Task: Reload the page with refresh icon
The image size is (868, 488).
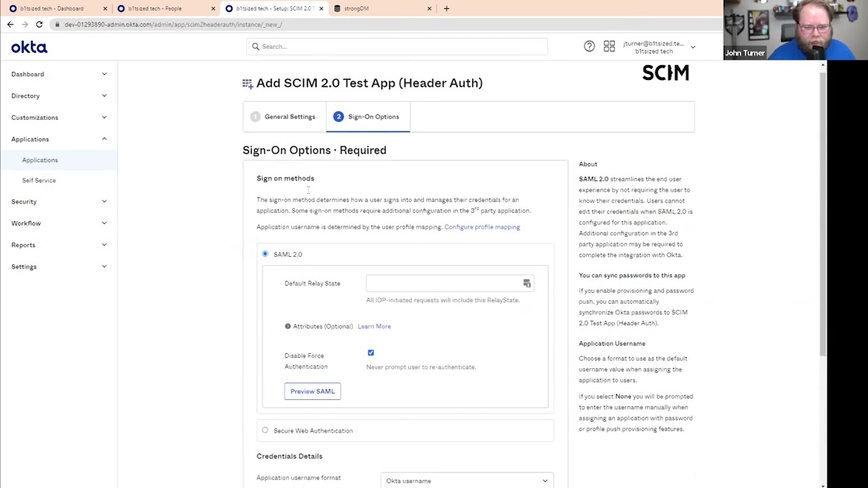Action: [39, 24]
